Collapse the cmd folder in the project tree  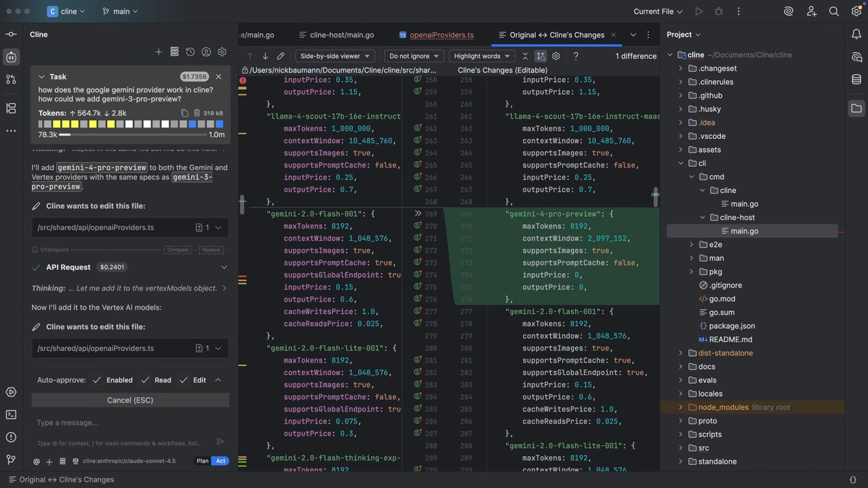[x=692, y=176]
